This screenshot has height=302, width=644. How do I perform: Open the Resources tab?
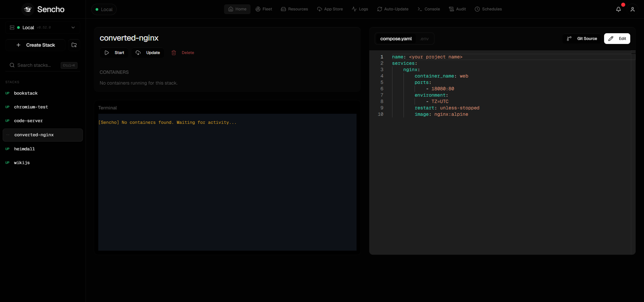pyautogui.click(x=294, y=9)
